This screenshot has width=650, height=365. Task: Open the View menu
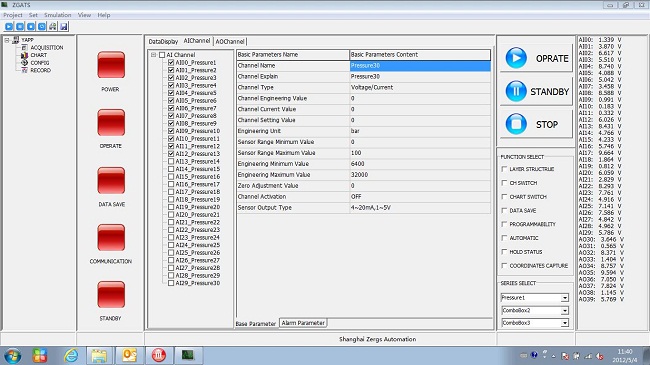[84, 15]
